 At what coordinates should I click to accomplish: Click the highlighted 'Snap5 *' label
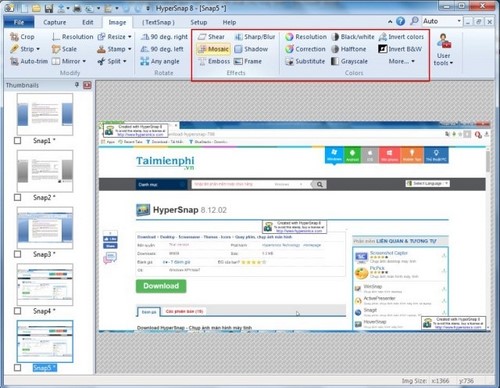tap(45, 368)
